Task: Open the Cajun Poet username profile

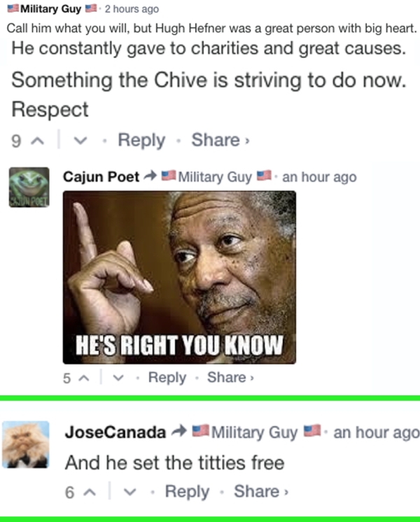Action: pos(101,176)
